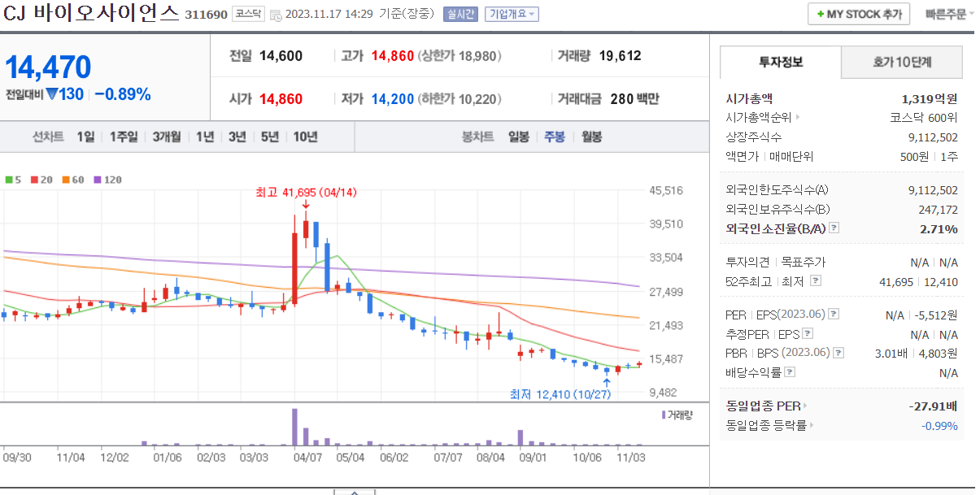
Task: Click the 코스닥 600위 ranking value
Action: [924, 117]
